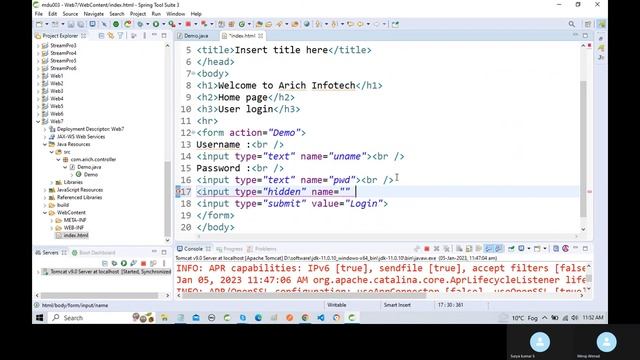Toggle Link with Editor in Project Explorer

click(x=111, y=36)
